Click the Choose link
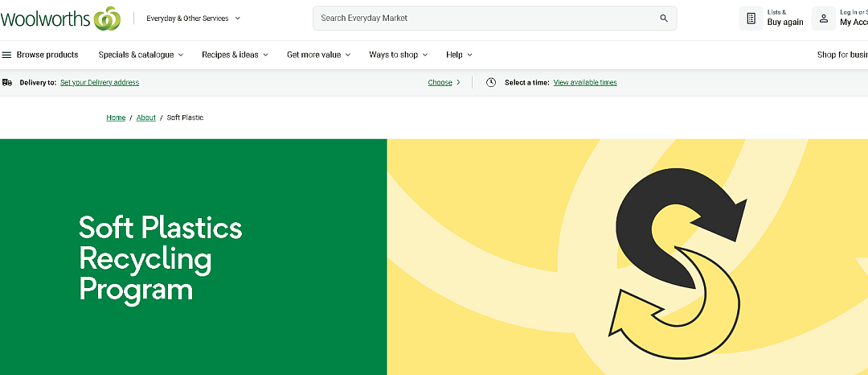The width and height of the screenshot is (868, 375). coord(440,83)
